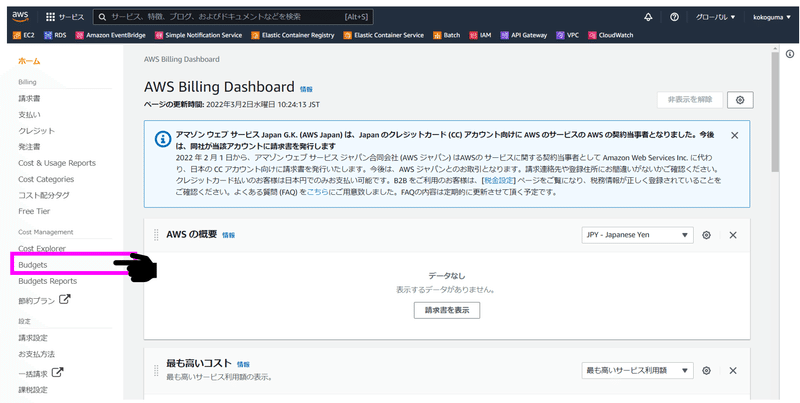
Task: Click drag handle of 最も高いコスト widget
Action: pos(156,371)
